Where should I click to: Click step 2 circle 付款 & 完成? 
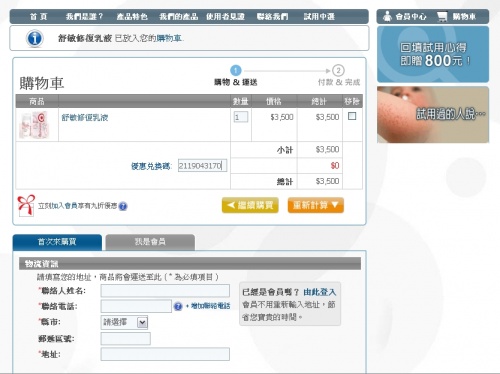tap(338, 70)
